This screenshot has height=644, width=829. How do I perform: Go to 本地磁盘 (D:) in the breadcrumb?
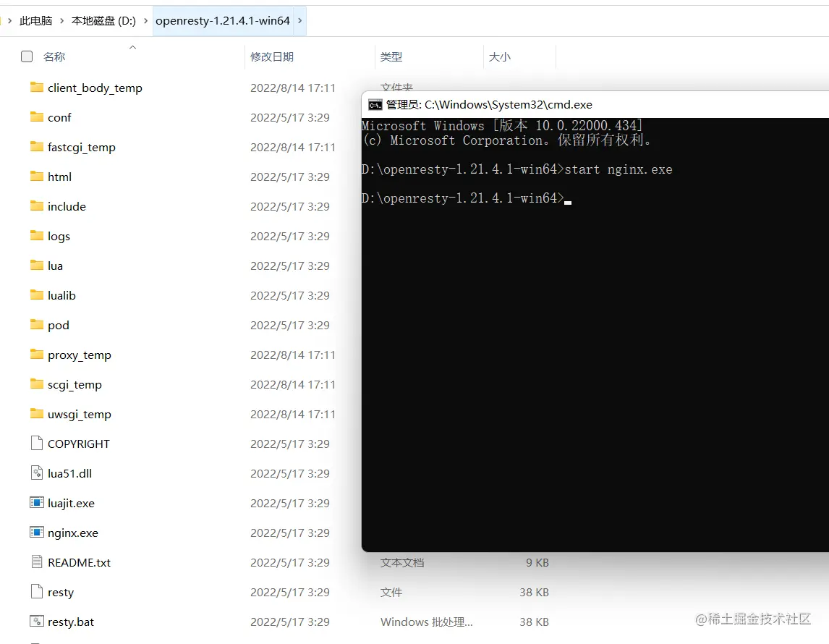coord(103,20)
